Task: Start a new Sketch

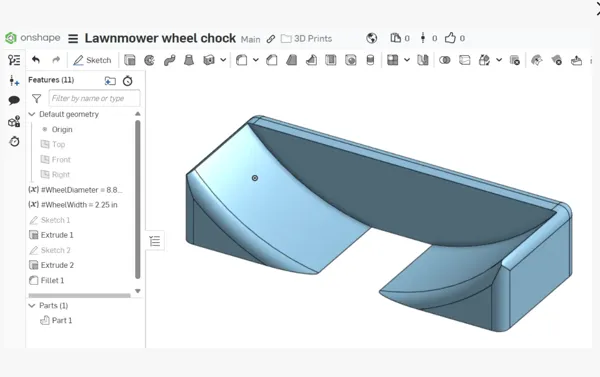Action: coord(92,60)
